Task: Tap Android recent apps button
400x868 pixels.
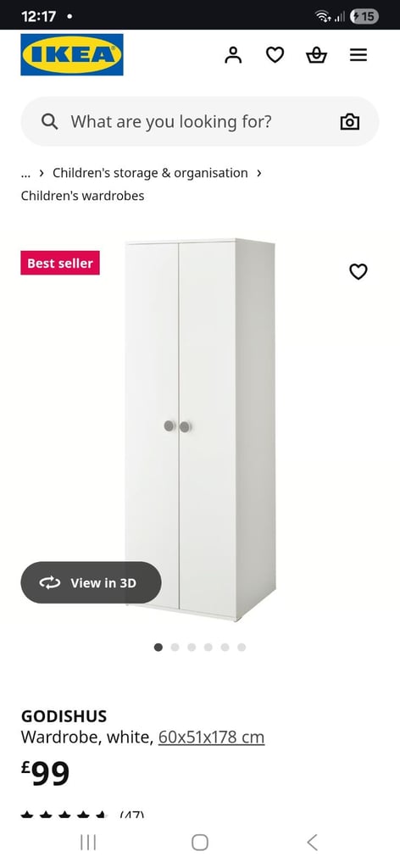Action: (x=88, y=843)
